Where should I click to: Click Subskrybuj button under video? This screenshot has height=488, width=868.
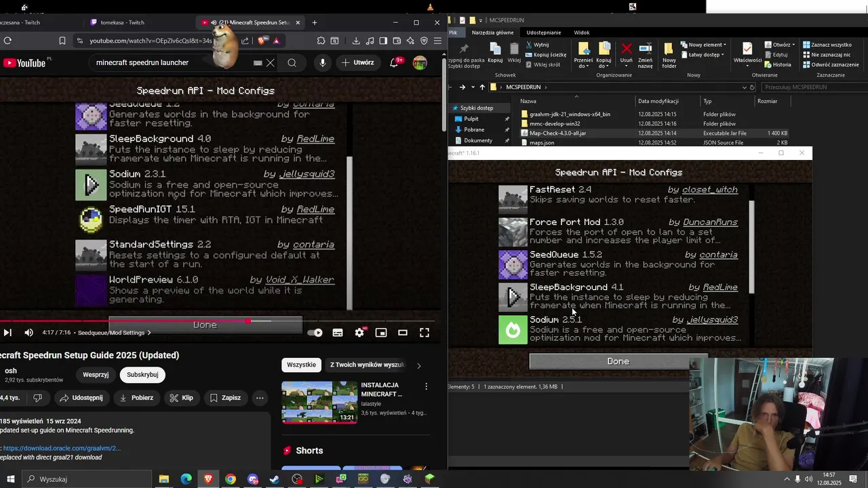pos(142,375)
